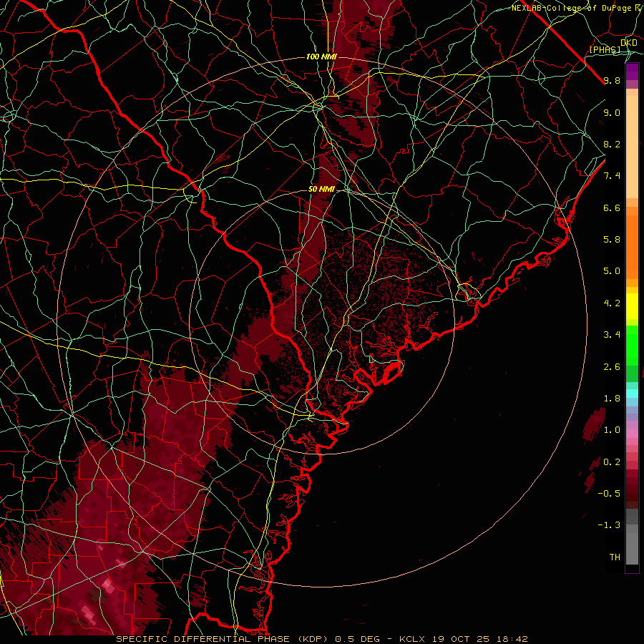Click the "DKD" label above the color scale
Image resolution: width=644 pixels, height=644 pixels.
(629, 43)
